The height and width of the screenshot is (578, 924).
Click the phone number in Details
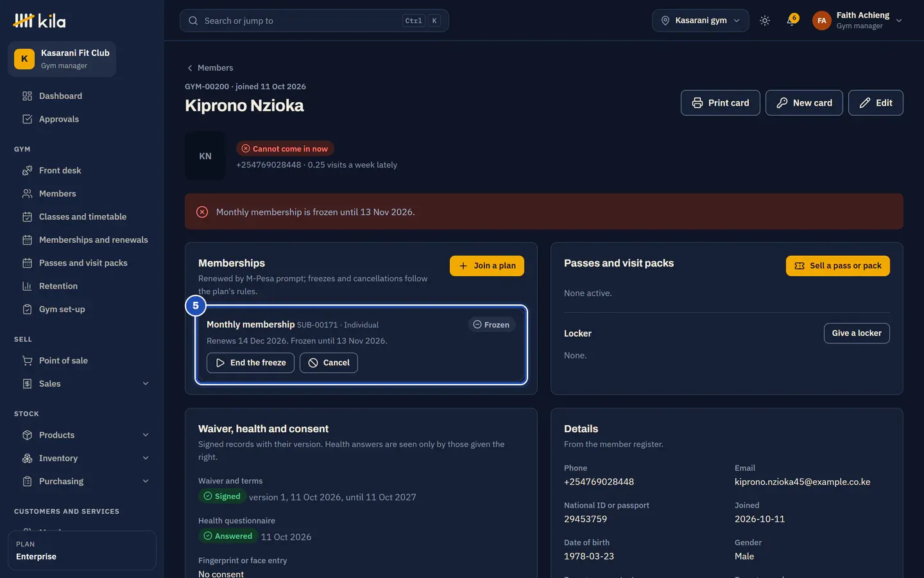pos(599,482)
